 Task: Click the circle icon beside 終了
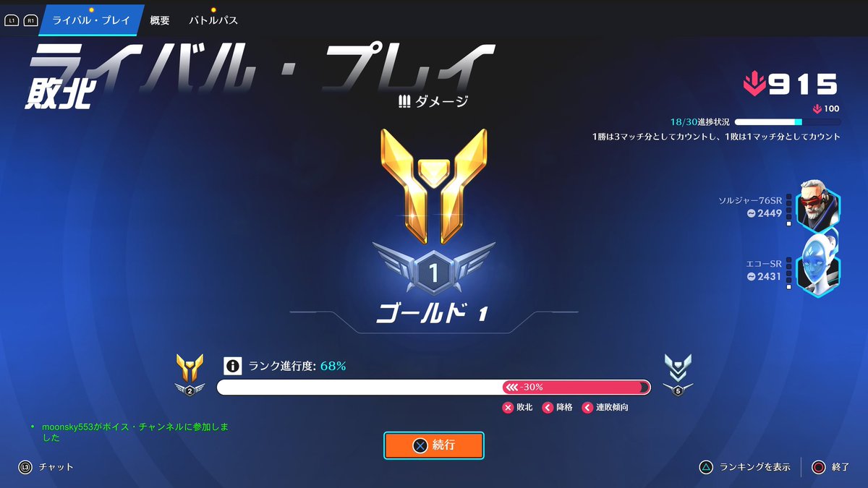click(x=818, y=467)
